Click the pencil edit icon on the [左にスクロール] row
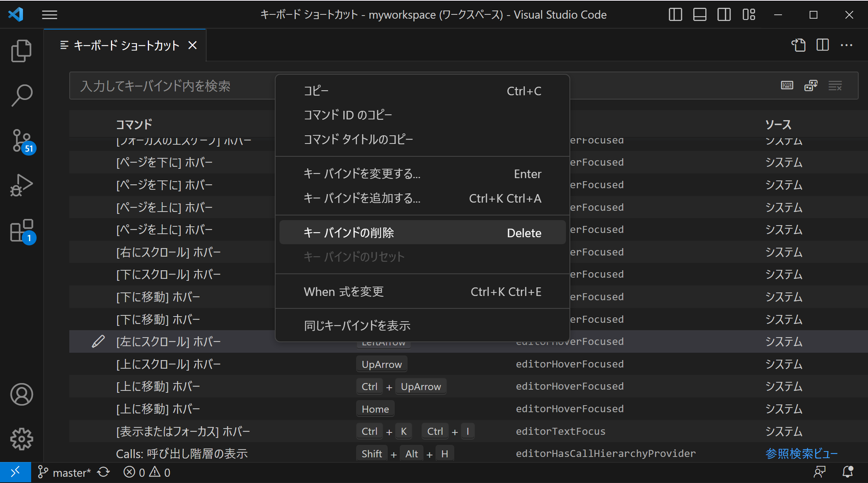 98,341
